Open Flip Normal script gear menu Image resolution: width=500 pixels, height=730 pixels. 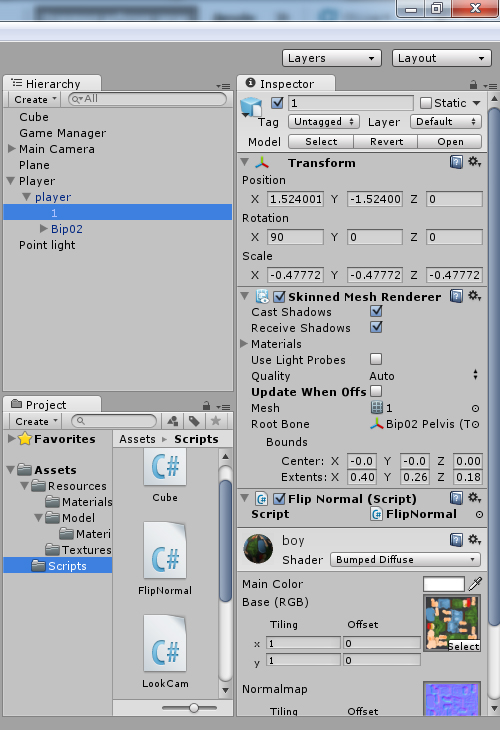point(474,498)
